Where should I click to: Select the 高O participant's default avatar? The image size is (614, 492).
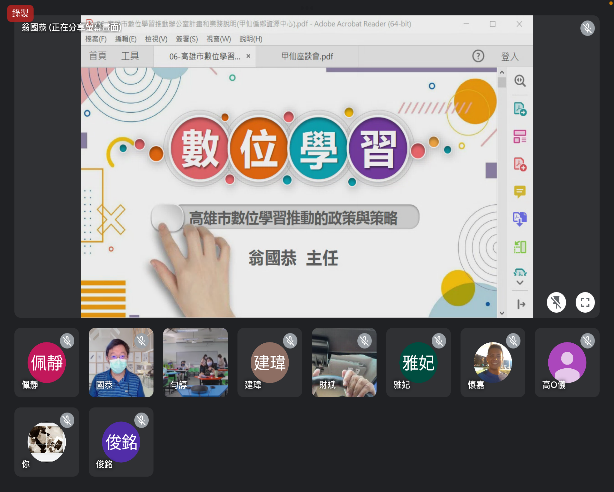[567, 362]
